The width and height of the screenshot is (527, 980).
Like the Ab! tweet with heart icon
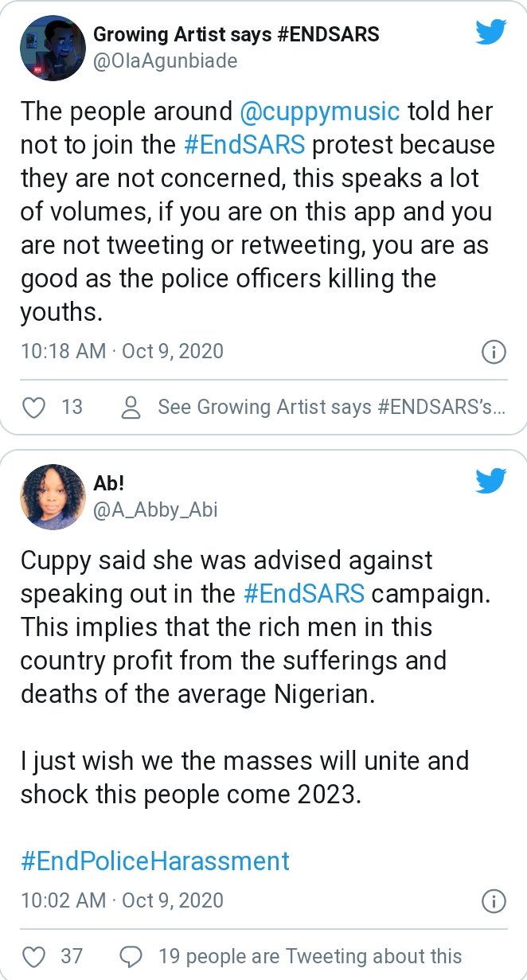33,955
